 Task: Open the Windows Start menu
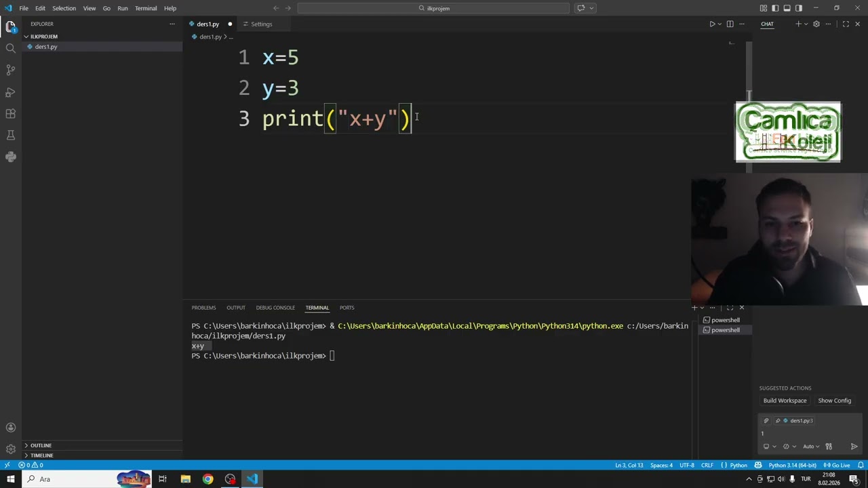pyautogui.click(x=11, y=479)
